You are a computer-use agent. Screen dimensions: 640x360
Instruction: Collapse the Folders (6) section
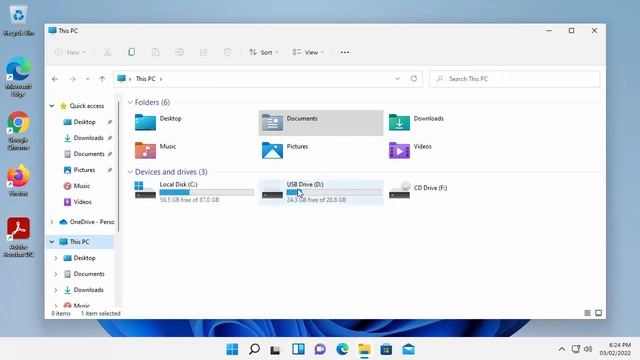pyautogui.click(x=130, y=102)
